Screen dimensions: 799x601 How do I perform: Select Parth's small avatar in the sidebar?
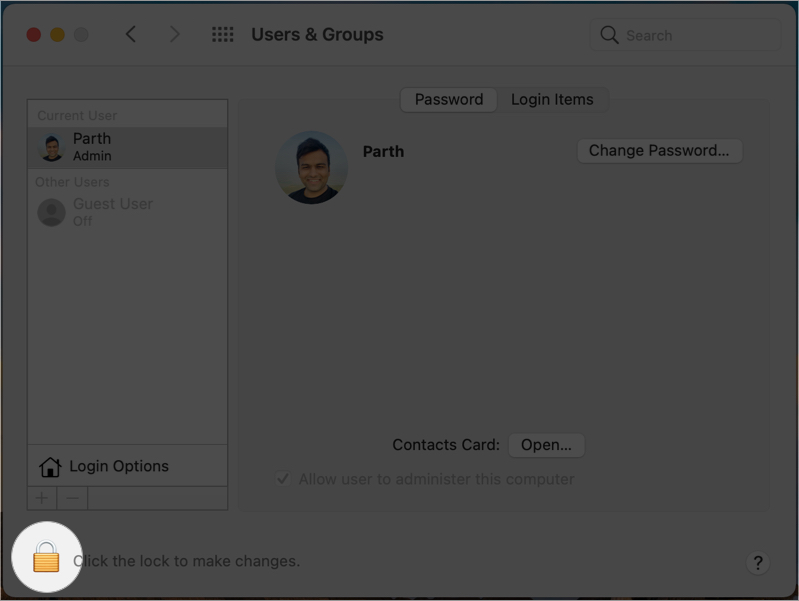[51, 147]
